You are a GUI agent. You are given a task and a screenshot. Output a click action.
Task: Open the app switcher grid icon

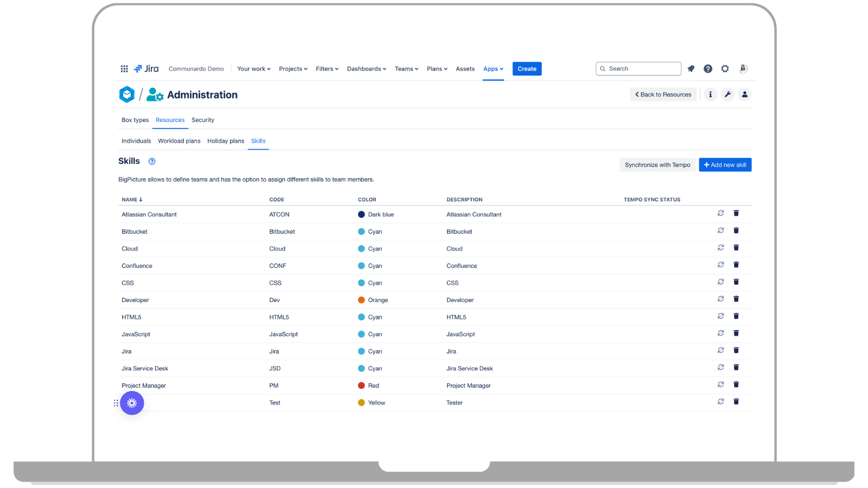pos(124,69)
